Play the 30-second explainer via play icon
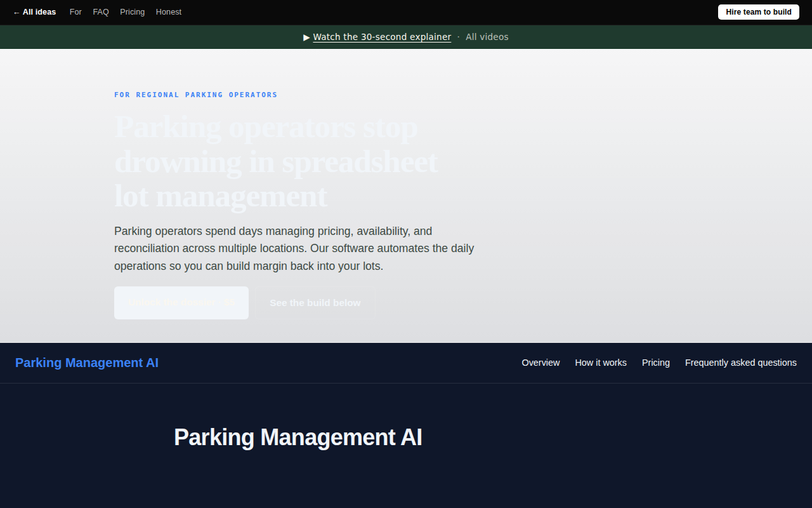The width and height of the screenshot is (812, 508). 307,37
